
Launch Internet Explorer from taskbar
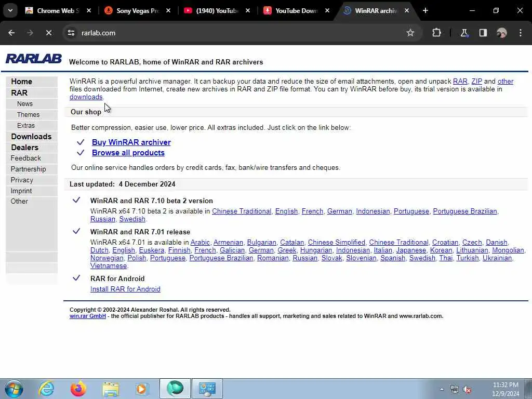coord(46,389)
